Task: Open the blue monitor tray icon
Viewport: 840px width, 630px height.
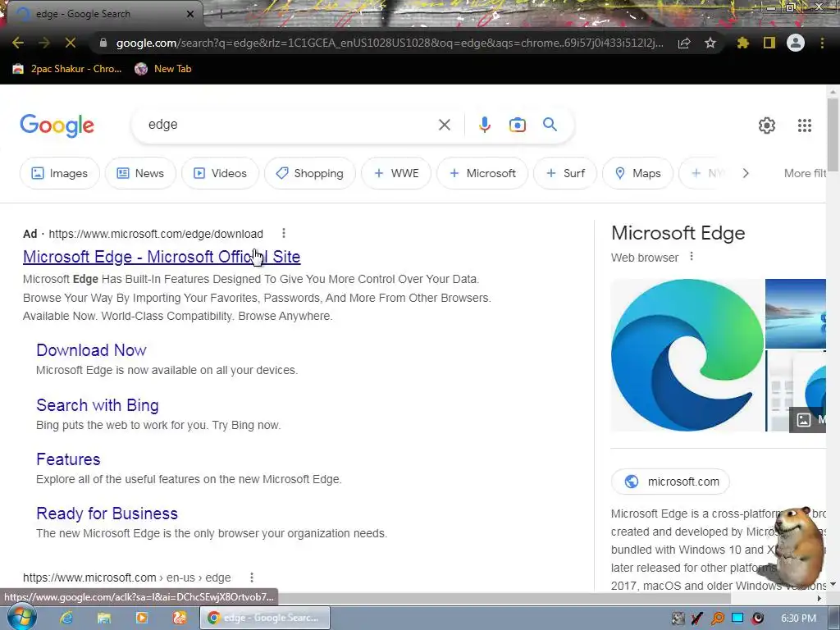Action: point(737,619)
